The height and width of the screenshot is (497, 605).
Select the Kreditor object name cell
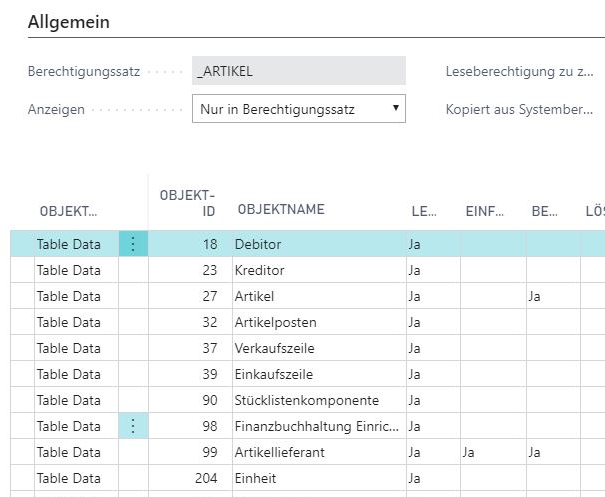[x=319, y=270]
